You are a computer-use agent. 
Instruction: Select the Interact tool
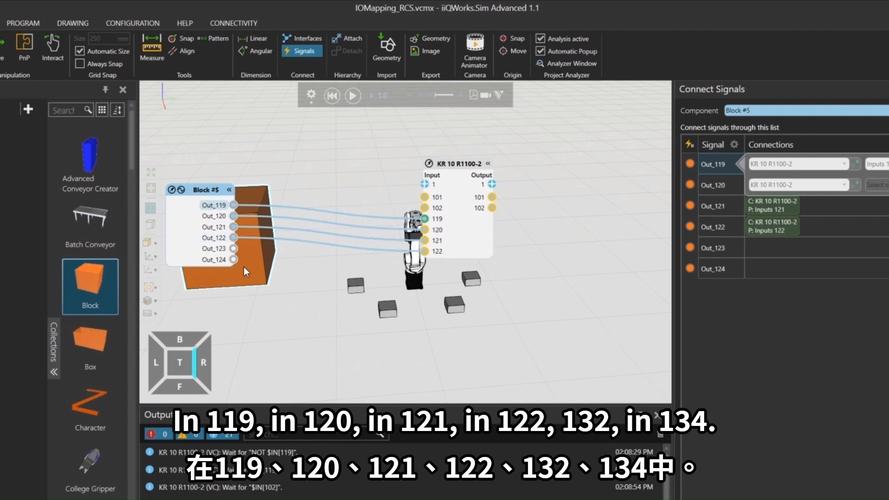pyautogui.click(x=52, y=46)
